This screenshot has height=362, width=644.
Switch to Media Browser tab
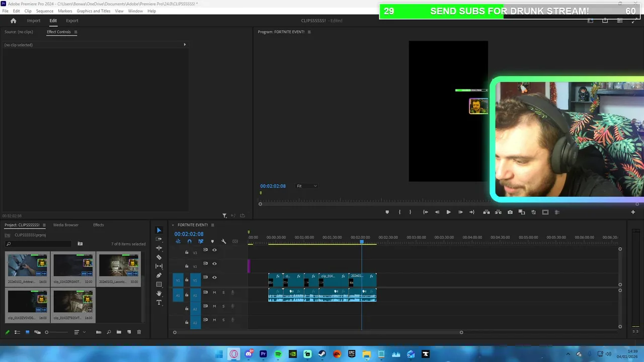[66, 225]
